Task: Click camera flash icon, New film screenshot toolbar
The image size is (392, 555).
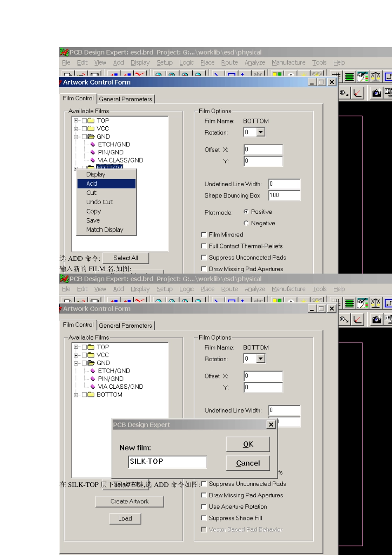Action: (x=376, y=319)
